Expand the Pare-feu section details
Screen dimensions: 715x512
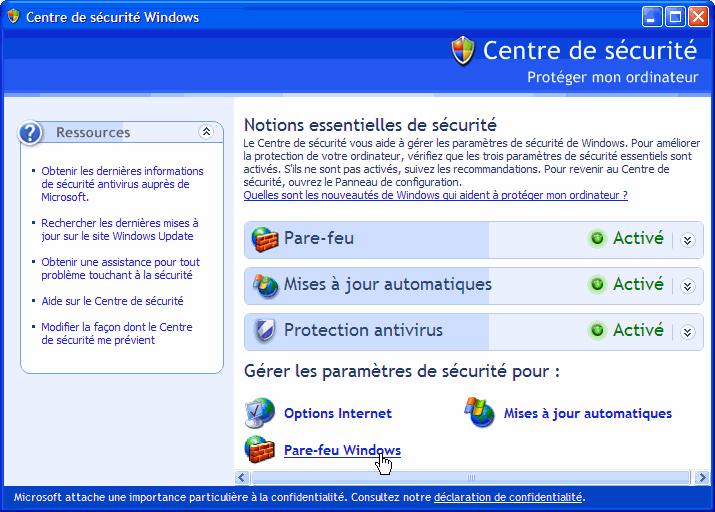(x=688, y=240)
